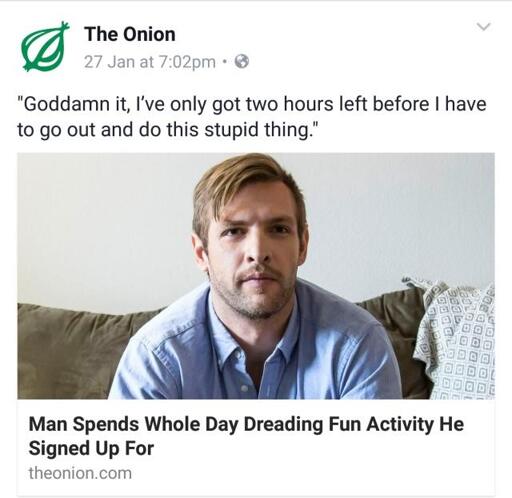Image resolution: width=512 pixels, height=498 pixels.
Task: Click the quoted post caption text
Action: pos(252,117)
